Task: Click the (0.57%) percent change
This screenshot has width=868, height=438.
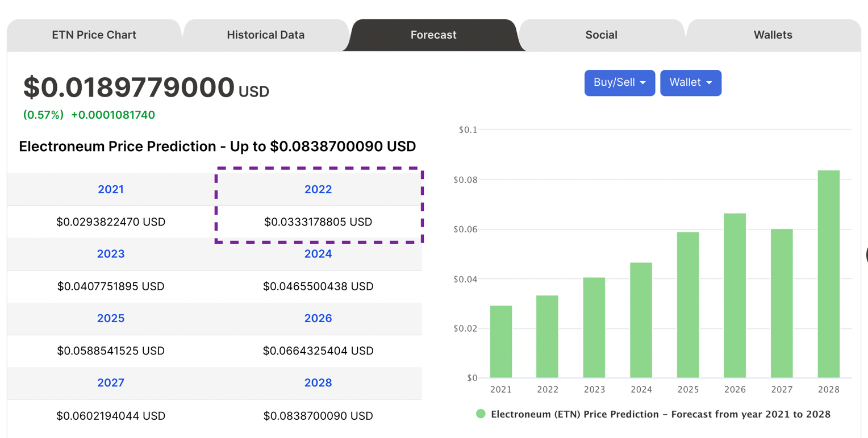Action: pos(43,115)
